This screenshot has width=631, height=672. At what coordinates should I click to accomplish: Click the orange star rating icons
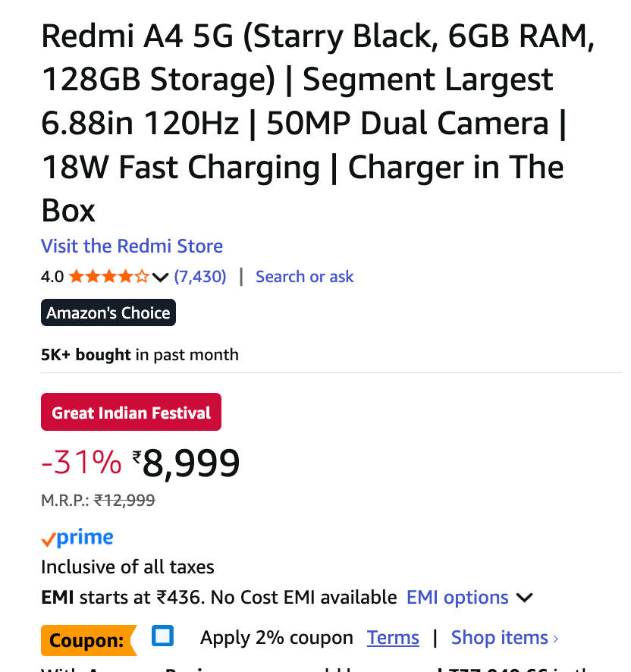pos(108,277)
